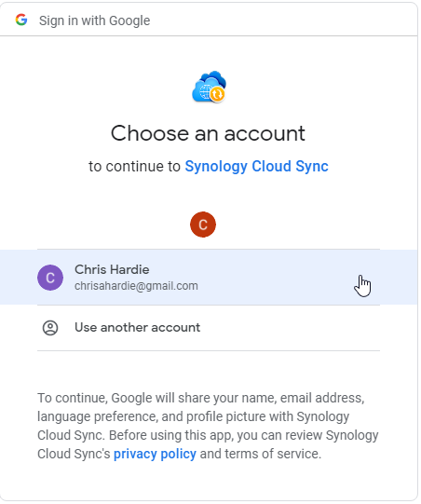
Task: Select the Chris Hardie account name
Action: [112, 269]
